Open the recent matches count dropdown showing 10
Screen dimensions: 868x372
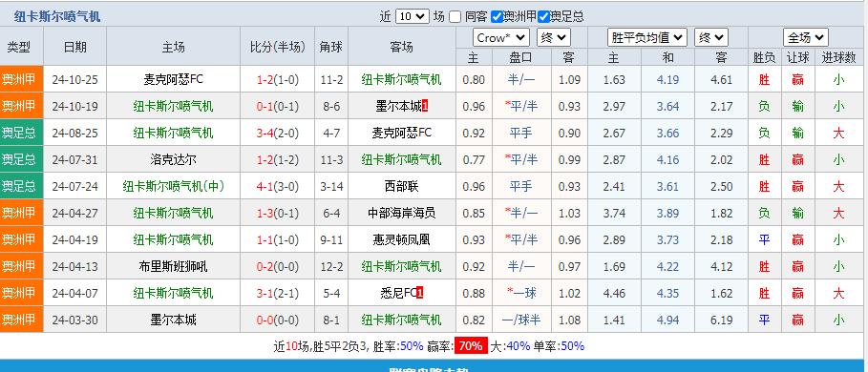tap(412, 16)
